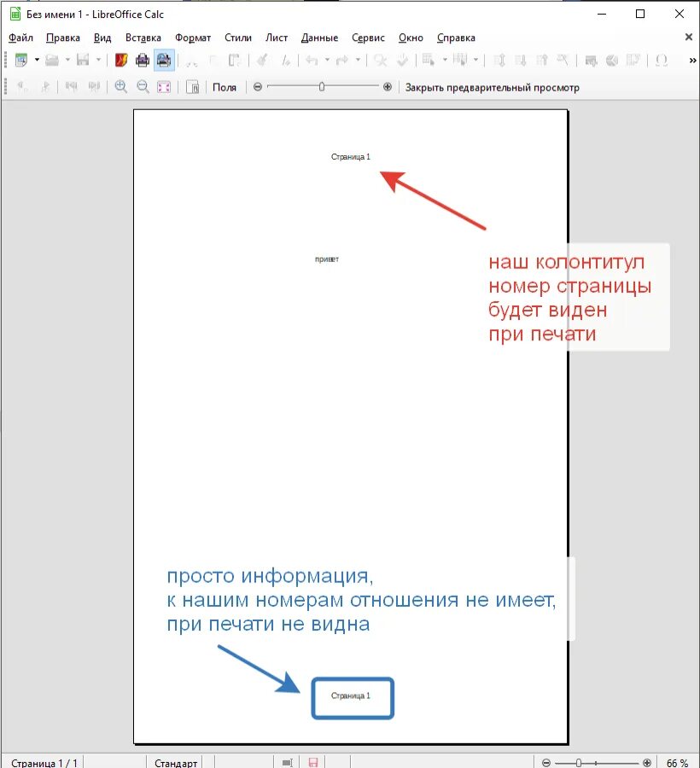Jump to last page in preview
Screen dimensions: 700x768
click(94, 87)
